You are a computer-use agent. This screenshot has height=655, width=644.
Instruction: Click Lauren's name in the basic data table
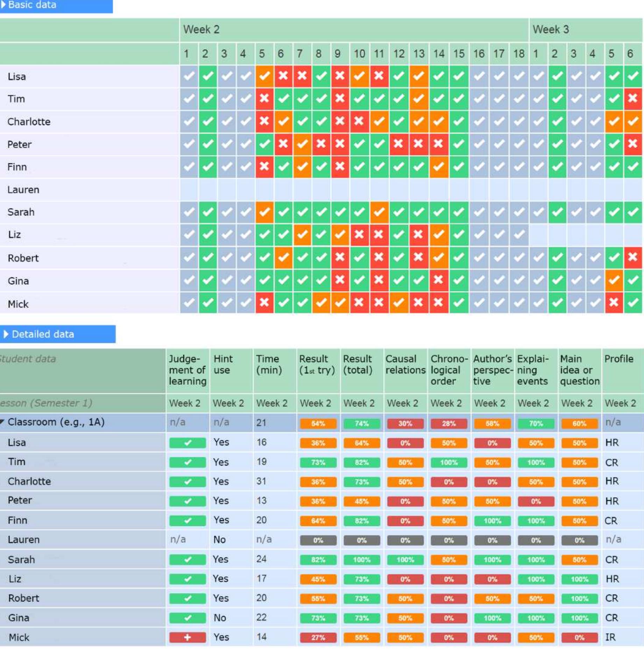[23, 190]
